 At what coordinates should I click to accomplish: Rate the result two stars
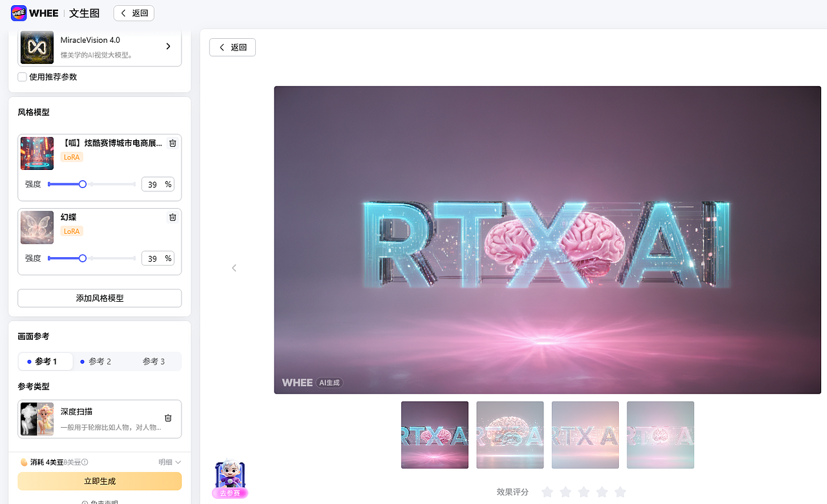point(565,492)
